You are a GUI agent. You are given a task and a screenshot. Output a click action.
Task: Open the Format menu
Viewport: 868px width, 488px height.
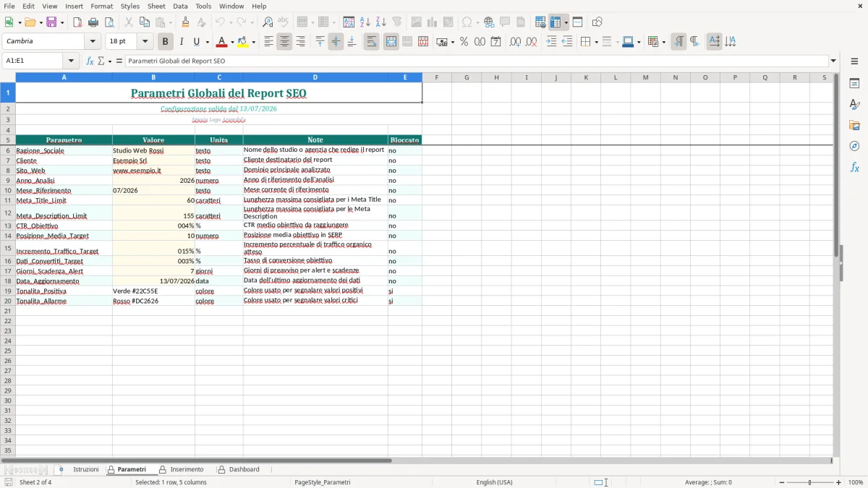[x=102, y=6]
